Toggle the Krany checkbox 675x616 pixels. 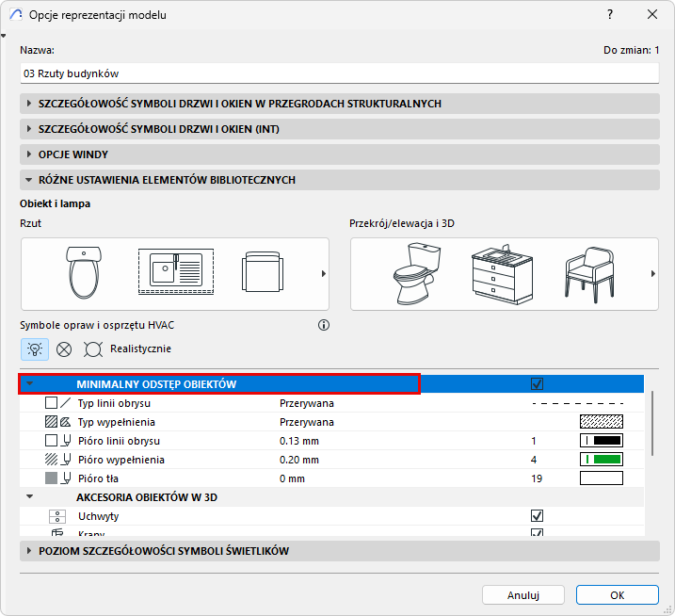point(537,532)
